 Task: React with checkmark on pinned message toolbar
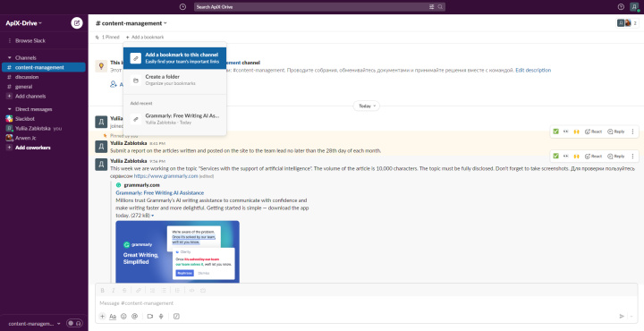tap(555, 132)
